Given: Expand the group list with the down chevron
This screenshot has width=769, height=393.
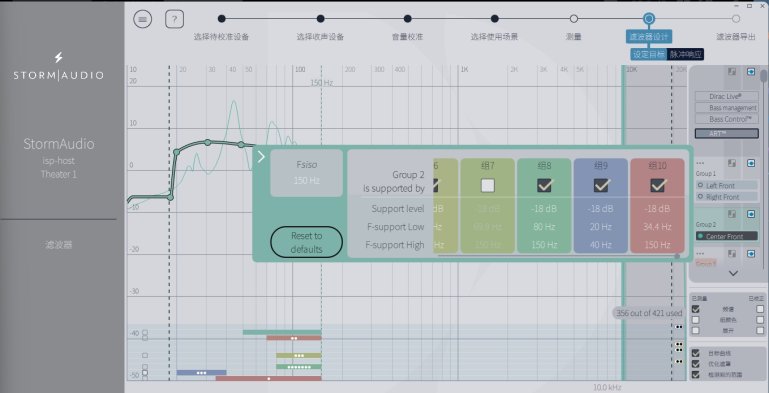Looking at the screenshot, I should pos(733,273).
